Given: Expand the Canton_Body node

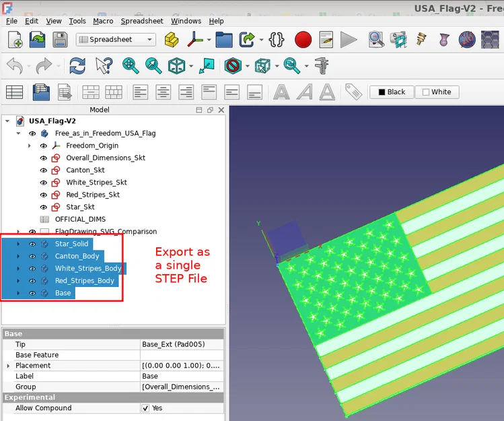Looking at the screenshot, I should [18, 256].
